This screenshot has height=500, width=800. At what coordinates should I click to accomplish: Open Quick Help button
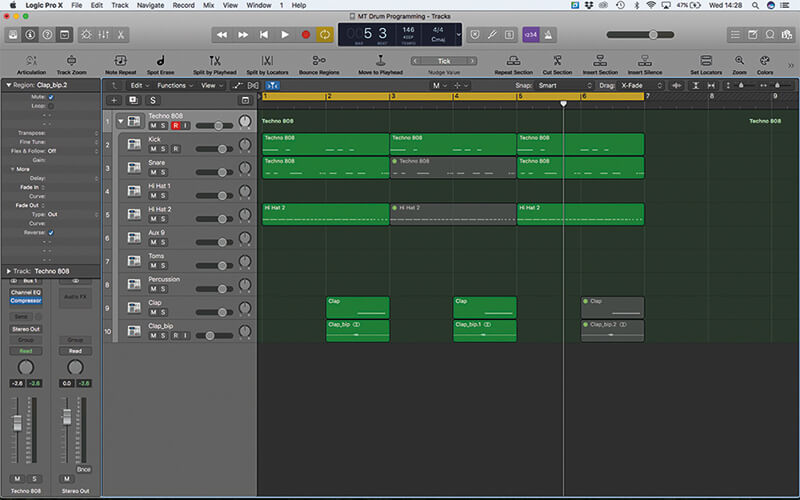[x=47, y=35]
